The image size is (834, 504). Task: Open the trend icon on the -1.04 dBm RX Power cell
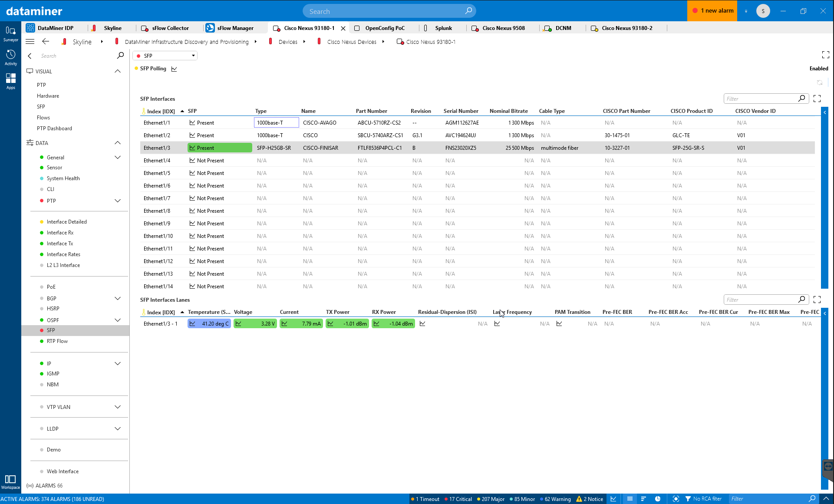pyautogui.click(x=376, y=324)
